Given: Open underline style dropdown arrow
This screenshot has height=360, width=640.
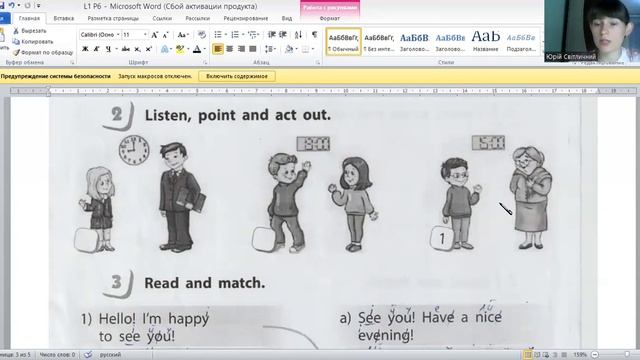Looking at the screenshot, I should pos(116,49).
